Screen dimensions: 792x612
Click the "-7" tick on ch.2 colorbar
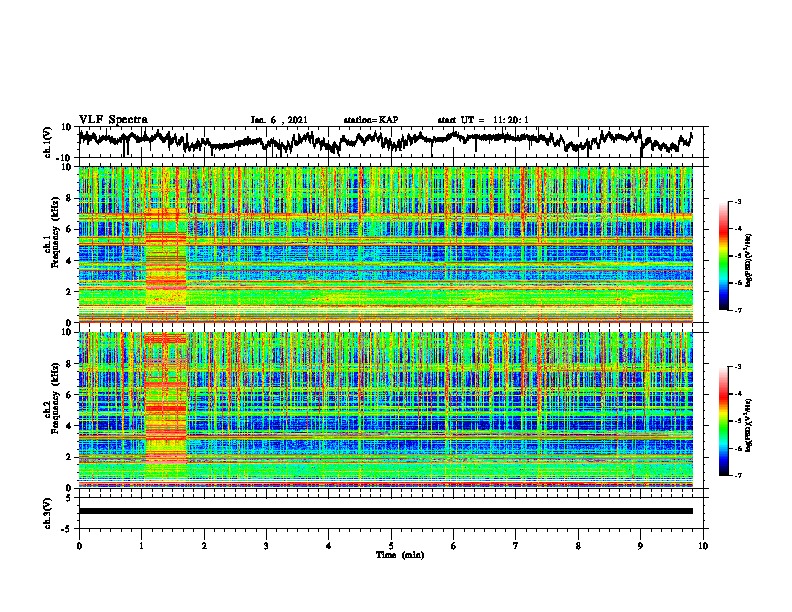[x=737, y=476]
